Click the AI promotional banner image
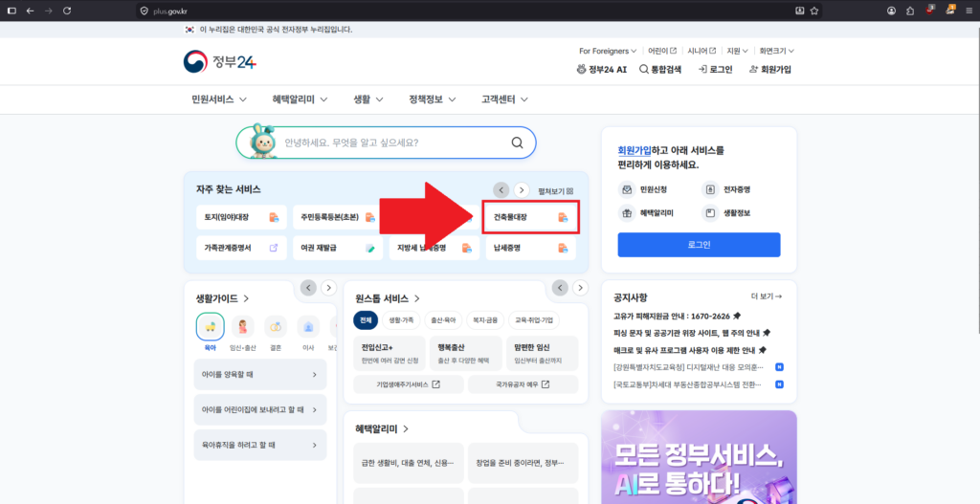 pyautogui.click(x=699, y=457)
